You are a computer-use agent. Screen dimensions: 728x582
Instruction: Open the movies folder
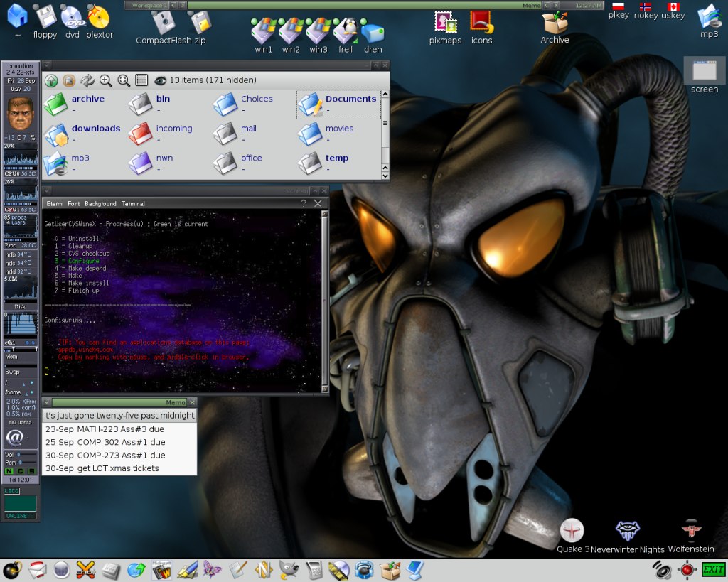326,134
